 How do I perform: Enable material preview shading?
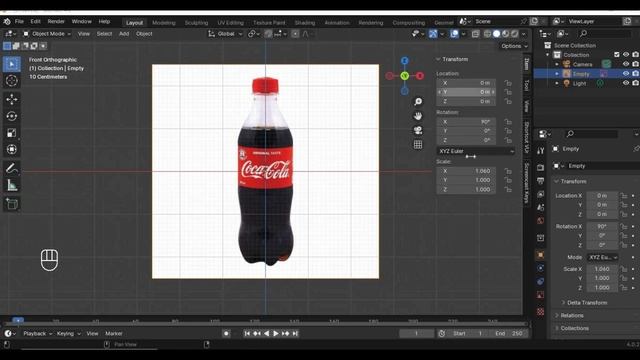tap(505, 34)
